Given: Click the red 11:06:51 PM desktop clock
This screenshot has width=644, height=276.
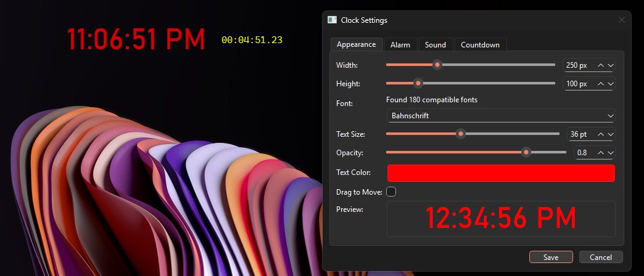Looking at the screenshot, I should pos(136,39).
